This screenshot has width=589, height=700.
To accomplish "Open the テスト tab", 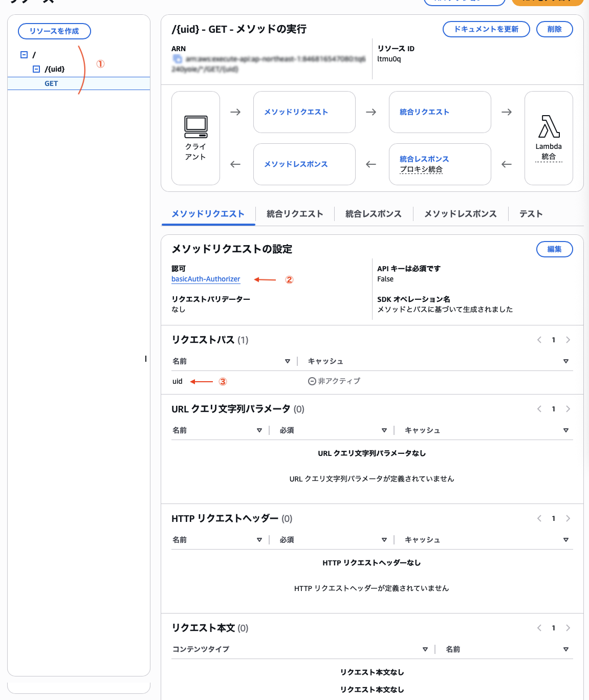I will point(531,214).
